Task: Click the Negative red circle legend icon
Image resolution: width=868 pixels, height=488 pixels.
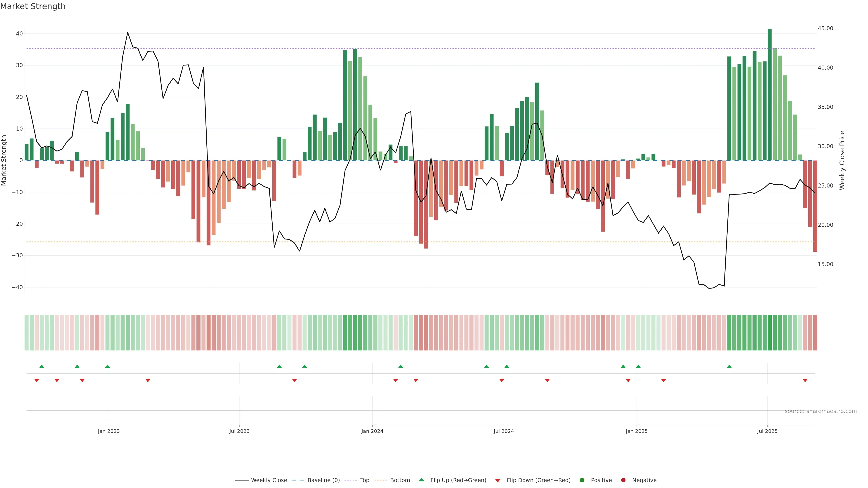Action: pos(623,480)
